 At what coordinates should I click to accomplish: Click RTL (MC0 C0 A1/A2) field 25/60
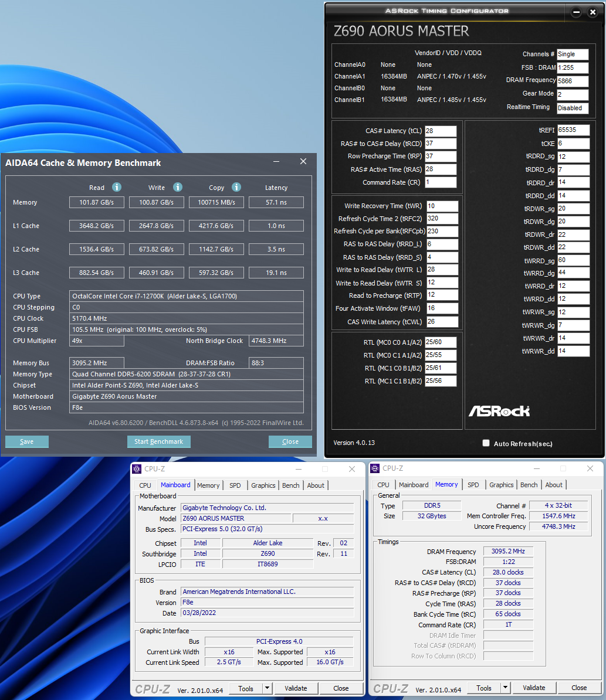[x=441, y=342]
